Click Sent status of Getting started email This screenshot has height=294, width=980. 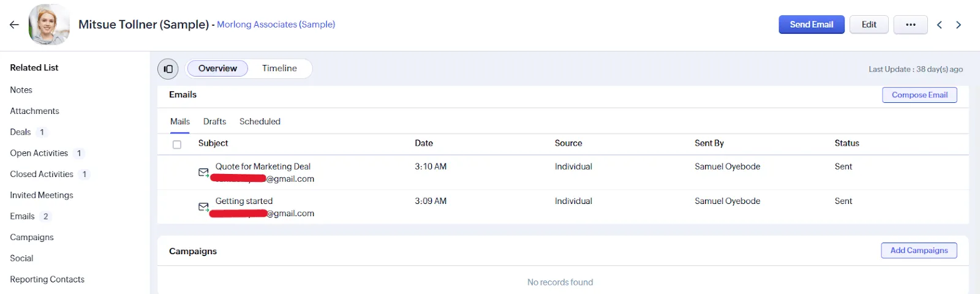point(843,201)
